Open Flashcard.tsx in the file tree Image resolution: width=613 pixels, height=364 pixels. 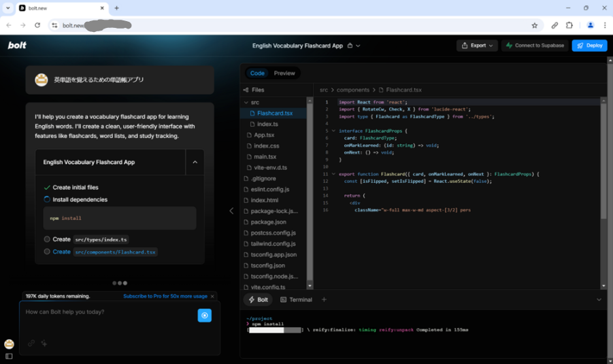pyautogui.click(x=273, y=114)
